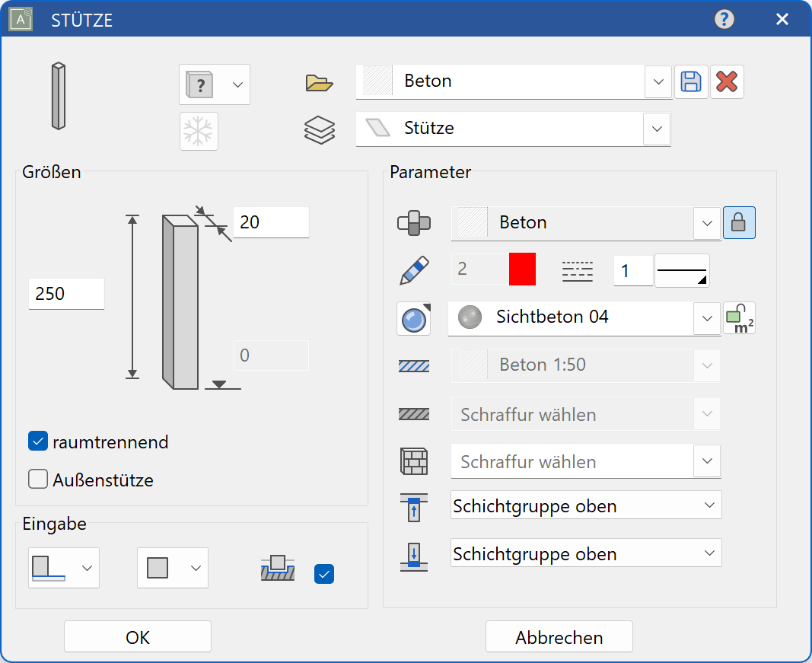Screen dimensions: 812x663
Task: Open the Stütze layer dropdown
Action: pos(656,129)
